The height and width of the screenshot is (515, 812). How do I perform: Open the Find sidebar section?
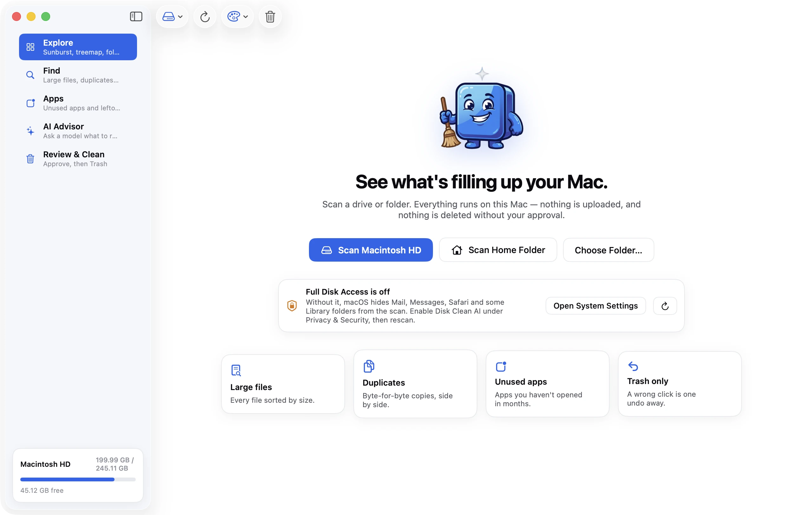[78, 75]
